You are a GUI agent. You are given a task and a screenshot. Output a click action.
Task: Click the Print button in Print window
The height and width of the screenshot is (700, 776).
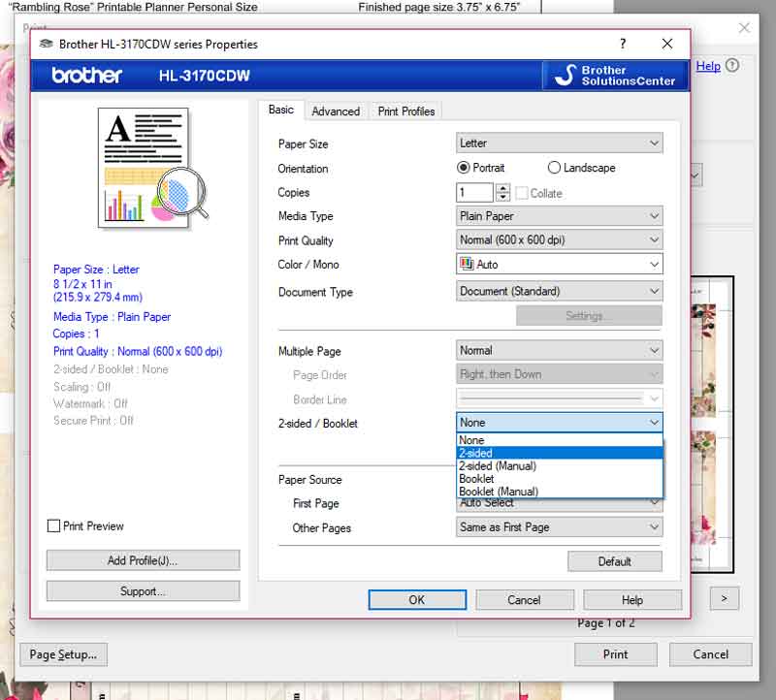coord(616,654)
